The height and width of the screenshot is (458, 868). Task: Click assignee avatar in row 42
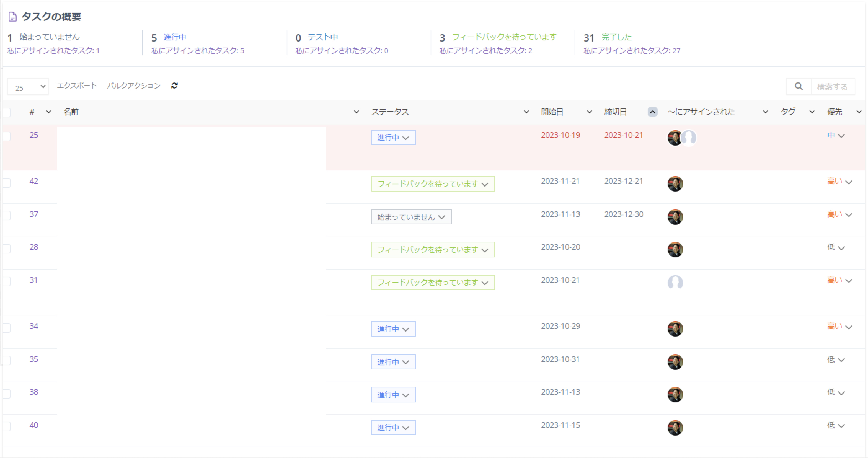(x=675, y=184)
